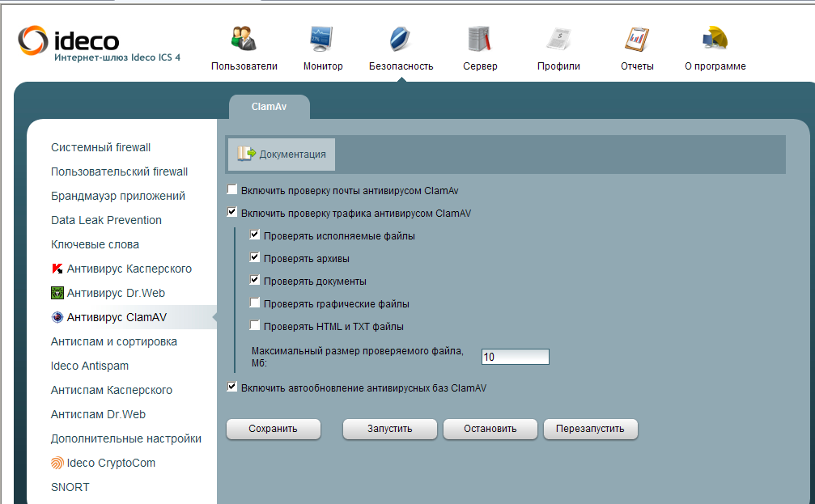The image size is (815, 504).
Task: Select Пользовательский firewall in sidebar
Action: click(120, 172)
